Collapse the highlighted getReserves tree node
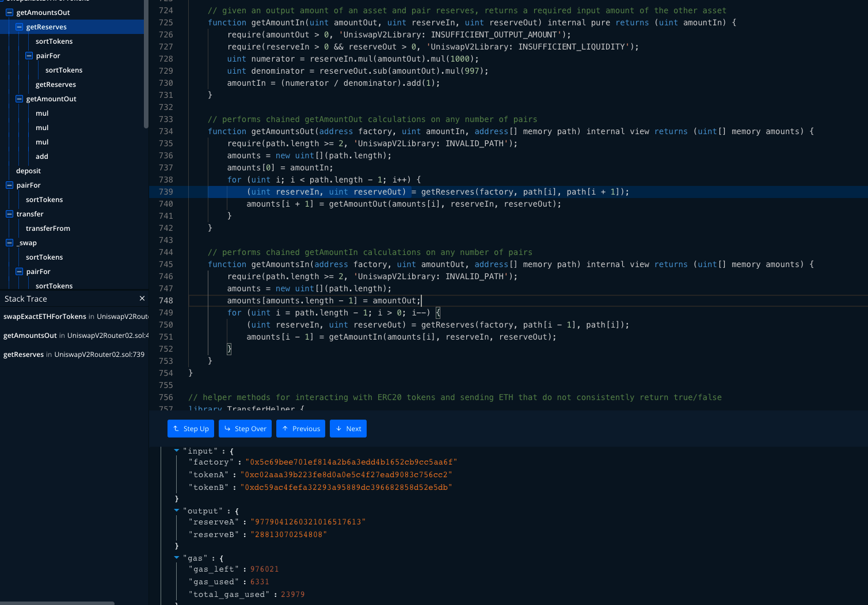Image resolution: width=868 pixels, height=605 pixels. (x=19, y=27)
